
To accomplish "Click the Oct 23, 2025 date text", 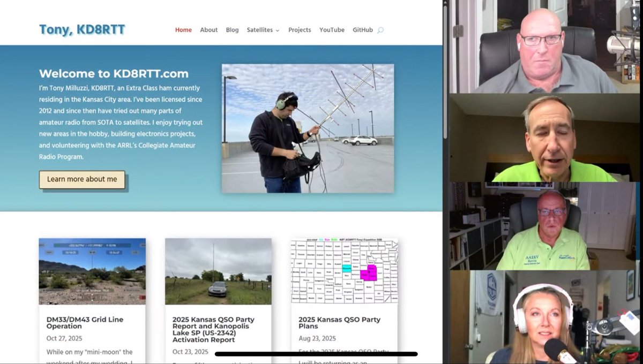I will coord(190,352).
